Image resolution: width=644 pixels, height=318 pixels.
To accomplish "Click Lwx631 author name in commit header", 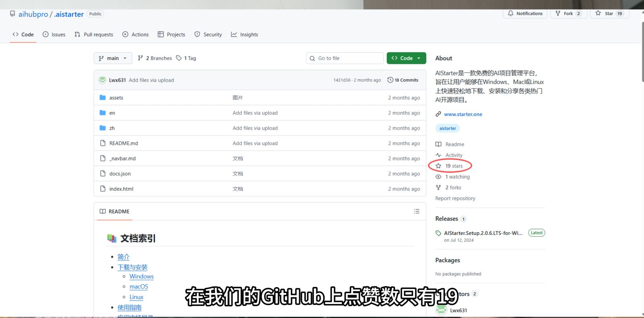I will 118,80.
